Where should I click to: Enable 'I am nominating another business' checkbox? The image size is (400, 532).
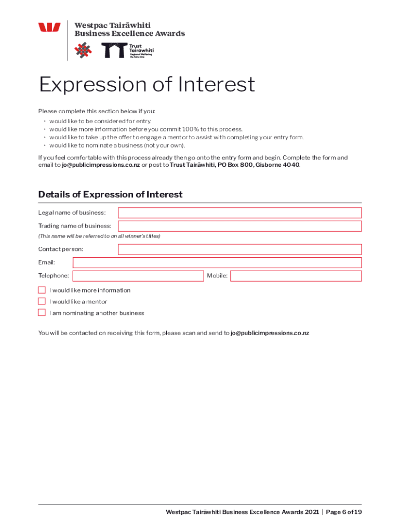point(42,313)
